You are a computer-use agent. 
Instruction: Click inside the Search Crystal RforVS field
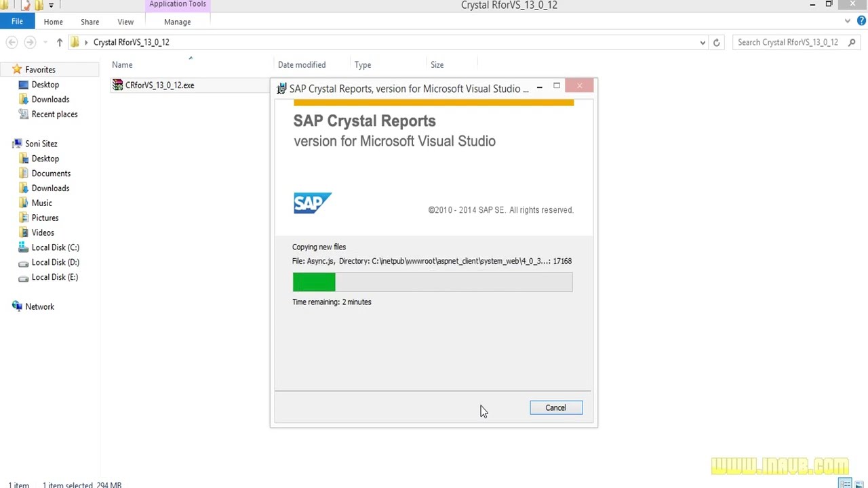[787, 42]
